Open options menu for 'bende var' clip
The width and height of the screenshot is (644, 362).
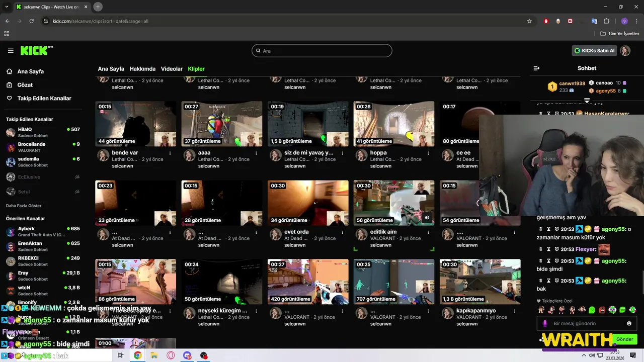pyautogui.click(x=170, y=153)
